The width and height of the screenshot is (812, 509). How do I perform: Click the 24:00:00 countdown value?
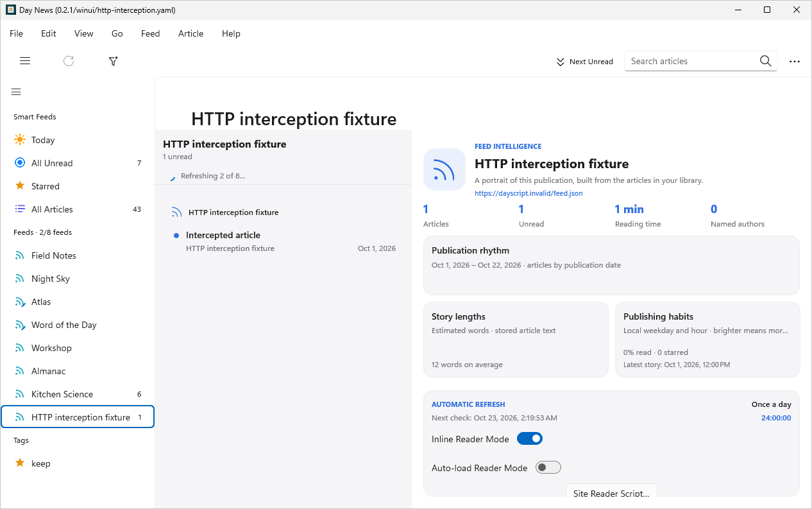coord(776,418)
